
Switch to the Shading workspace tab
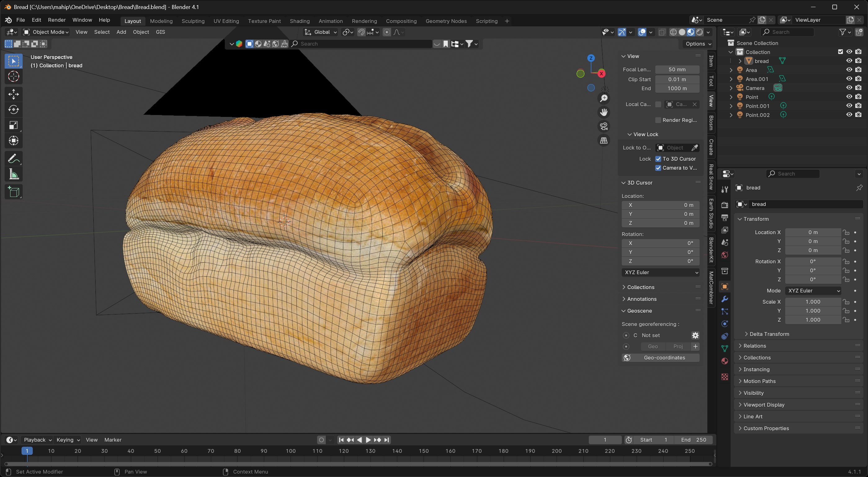pyautogui.click(x=300, y=21)
